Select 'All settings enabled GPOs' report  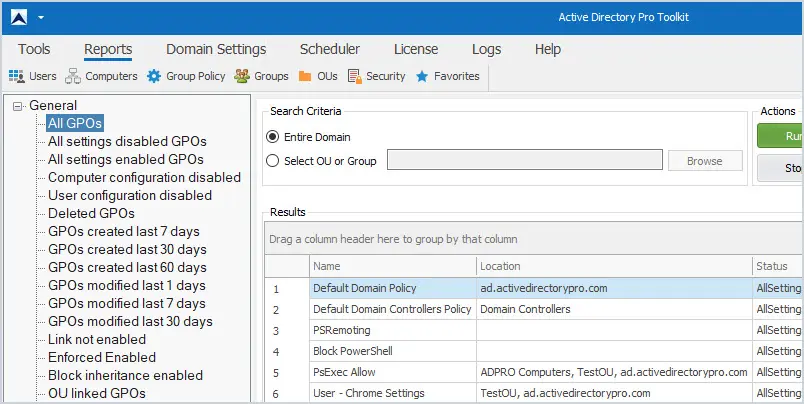tap(126, 159)
